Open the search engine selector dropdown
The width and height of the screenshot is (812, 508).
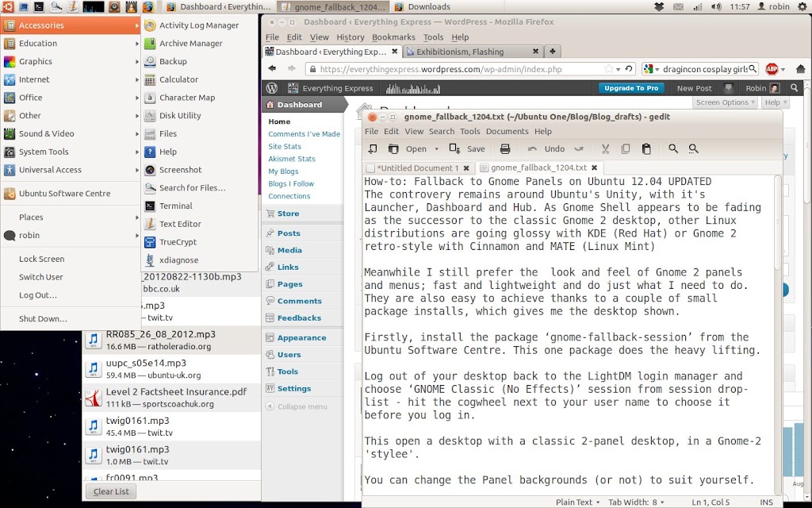(x=651, y=69)
